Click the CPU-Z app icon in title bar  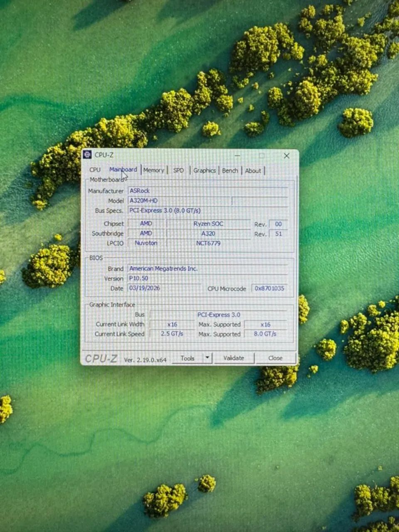pos(87,155)
